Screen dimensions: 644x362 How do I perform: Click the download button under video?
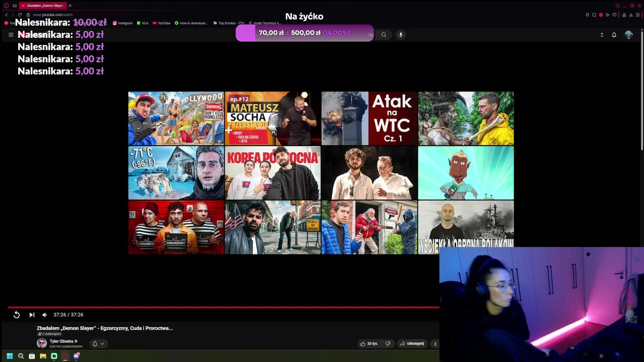tap(435, 344)
